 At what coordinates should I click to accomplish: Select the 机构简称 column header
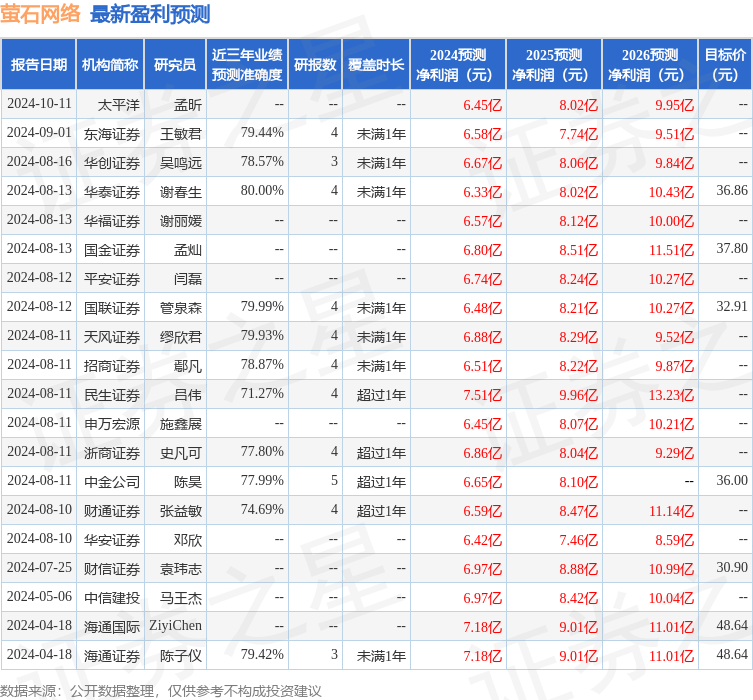110,64
